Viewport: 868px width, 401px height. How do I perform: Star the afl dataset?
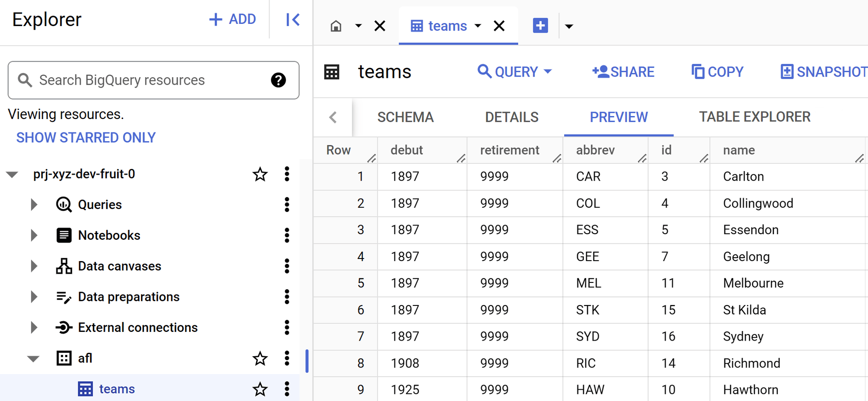pyautogui.click(x=260, y=358)
